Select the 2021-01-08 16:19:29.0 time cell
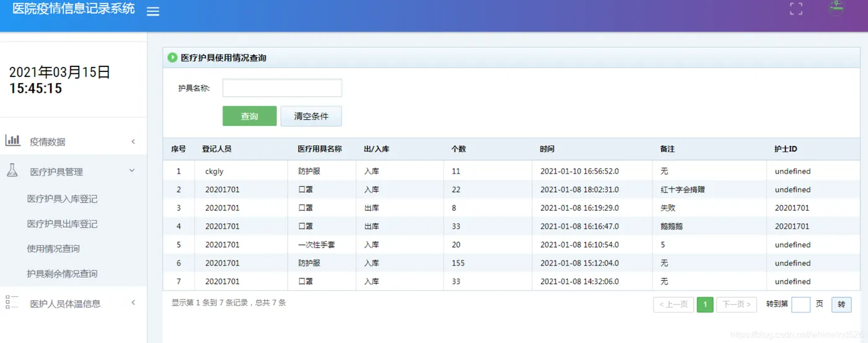Viewport: 868px width, 343px height. (580, 208)
